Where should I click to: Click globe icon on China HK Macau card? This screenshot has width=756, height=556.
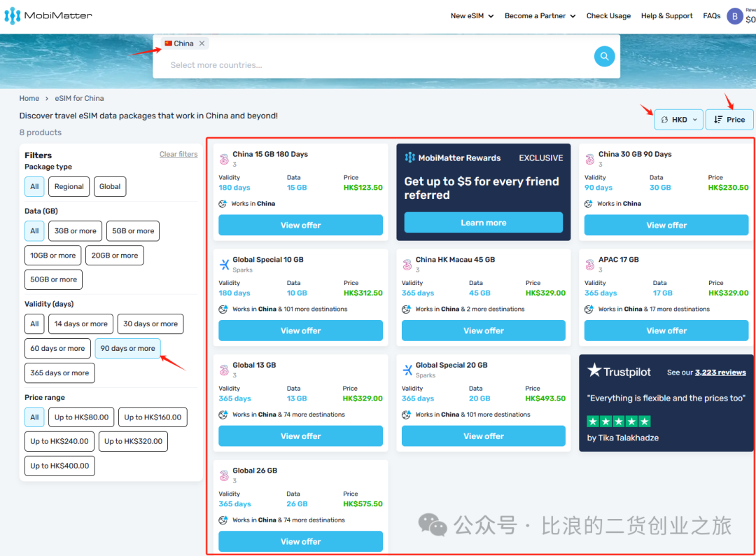[406, 309]
